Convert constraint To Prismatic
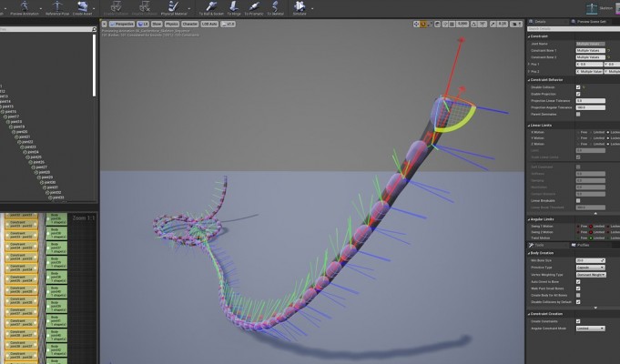This screenshot has width=620, height=364. point(253,8)
